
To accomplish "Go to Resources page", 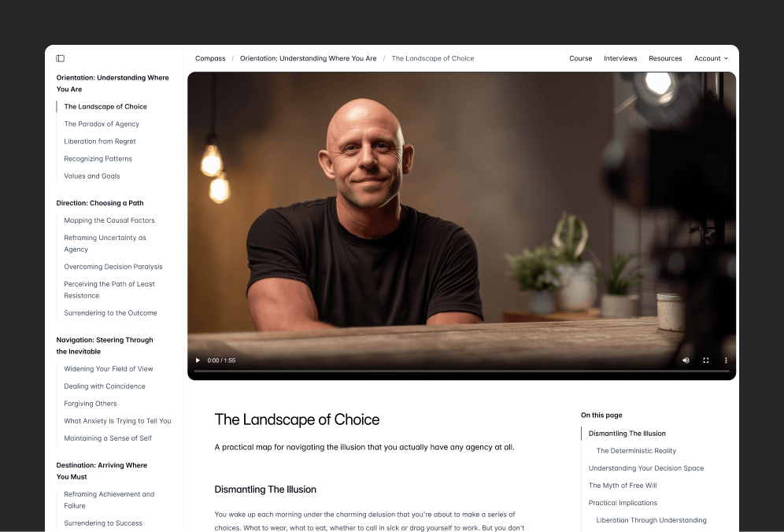I will [x=665, y=58].
